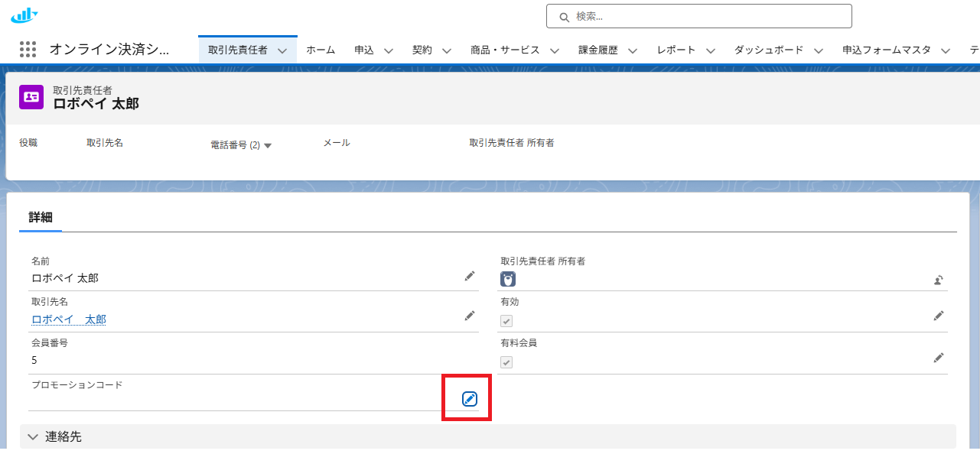Open the 申込 tab dropdown chevron
The height and width of the screenshot is (454, 980).
click(389, 50)
